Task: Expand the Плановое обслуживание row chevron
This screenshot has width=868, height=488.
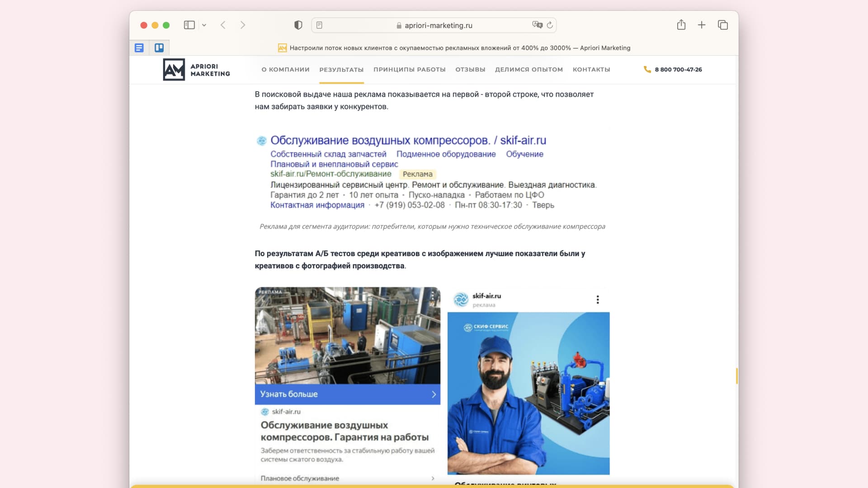Action: (432, 478)
